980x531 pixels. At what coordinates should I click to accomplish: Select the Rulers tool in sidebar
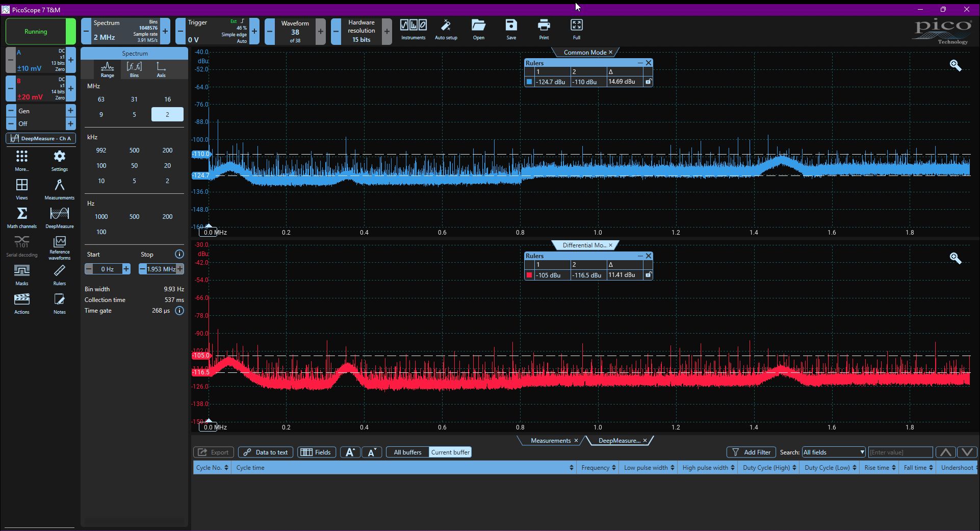coord(60,274)
